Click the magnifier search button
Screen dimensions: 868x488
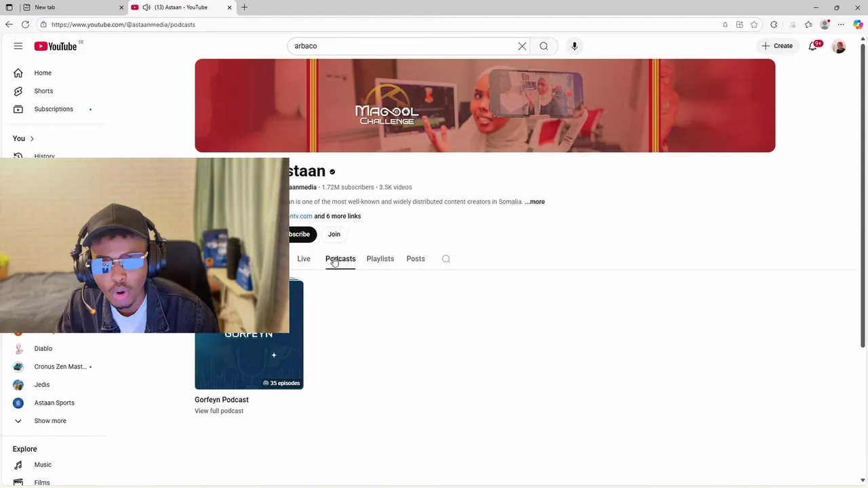(544, 46)
